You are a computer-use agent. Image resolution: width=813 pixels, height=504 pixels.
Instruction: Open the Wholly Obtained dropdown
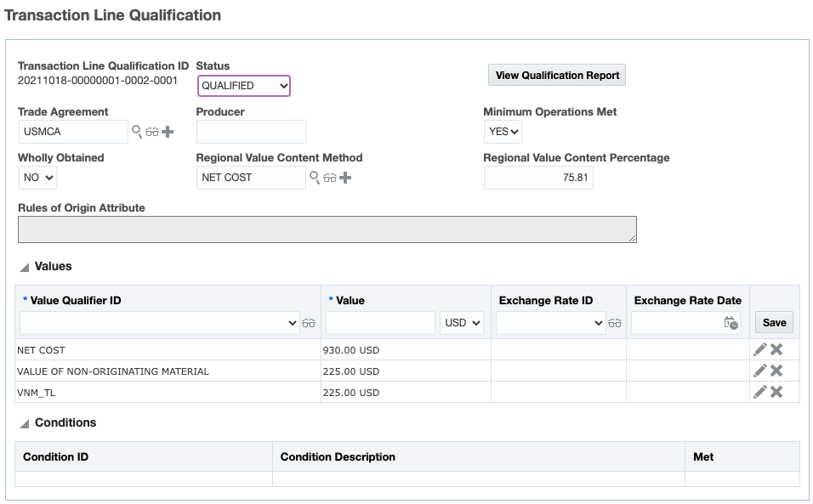37,178
